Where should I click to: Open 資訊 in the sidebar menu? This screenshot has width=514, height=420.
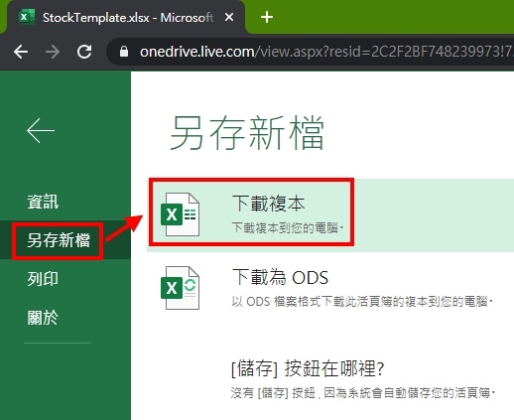tap(43, 202)
